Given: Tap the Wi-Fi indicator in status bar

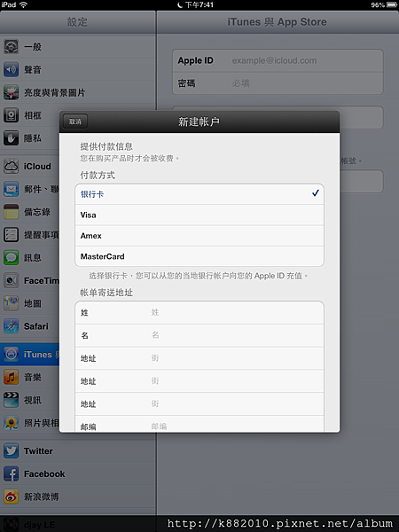Looking at the screenshot, I should coord(23,4).
